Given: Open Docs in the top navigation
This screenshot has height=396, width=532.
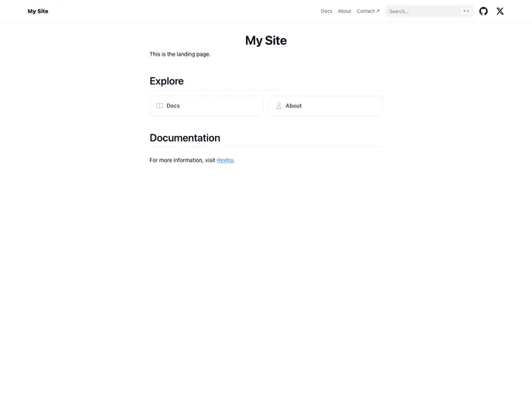Looking at the screenshot, I should tap(326, 11).
